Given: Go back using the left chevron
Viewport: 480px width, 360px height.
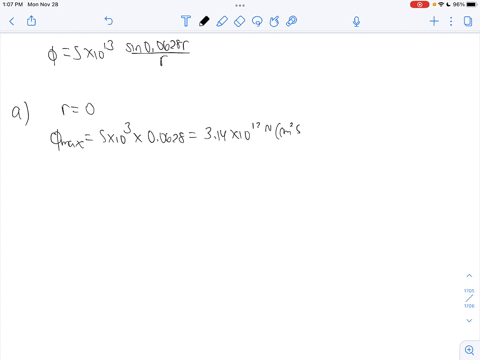Looking at the screenshot, I should (x=12, y=22).
